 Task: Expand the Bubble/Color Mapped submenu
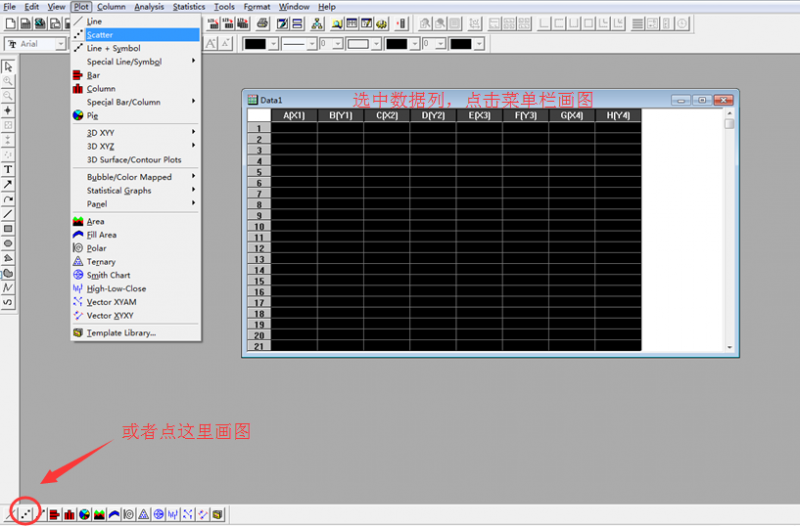click(135, 177)
